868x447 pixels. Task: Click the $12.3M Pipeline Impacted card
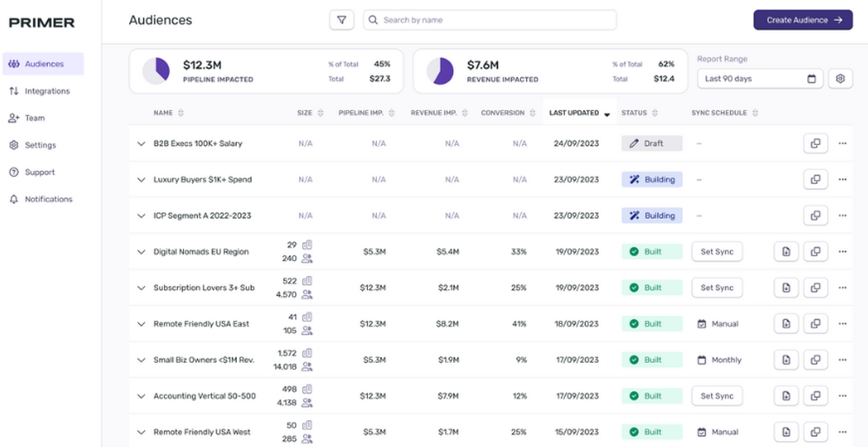266,71
